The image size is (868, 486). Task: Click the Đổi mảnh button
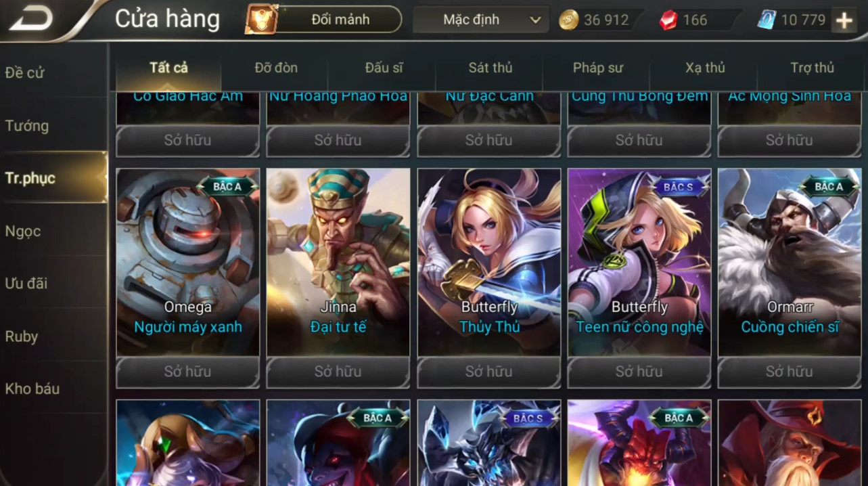coord(340,20)
